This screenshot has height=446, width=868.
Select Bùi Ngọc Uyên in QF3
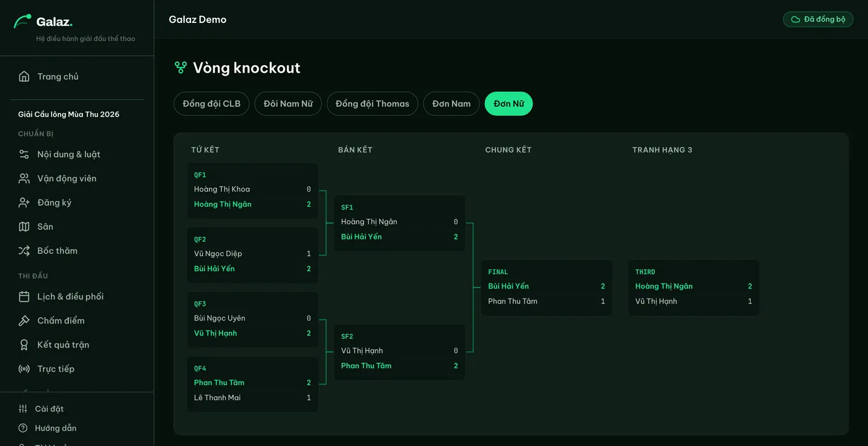[x=219, y=318]
